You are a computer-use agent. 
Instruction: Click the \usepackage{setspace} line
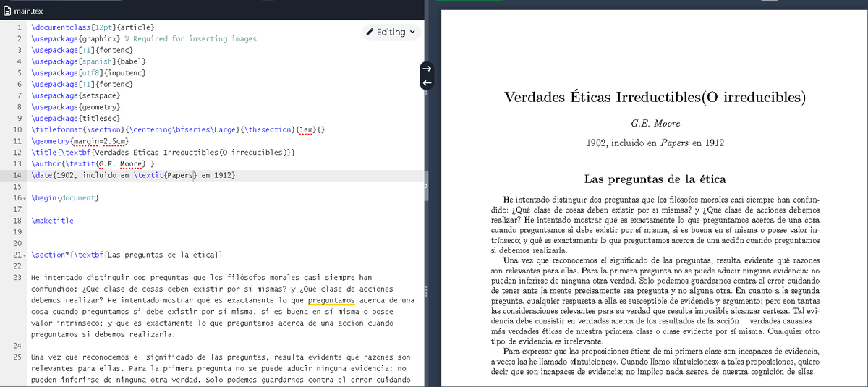pyautogui.click(x=76, y=95)
